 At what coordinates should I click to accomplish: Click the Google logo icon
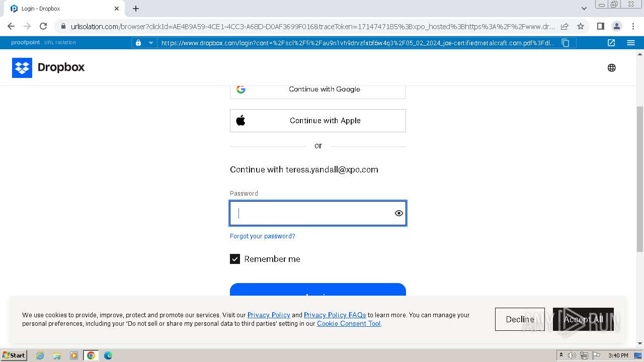coord(241,89)
